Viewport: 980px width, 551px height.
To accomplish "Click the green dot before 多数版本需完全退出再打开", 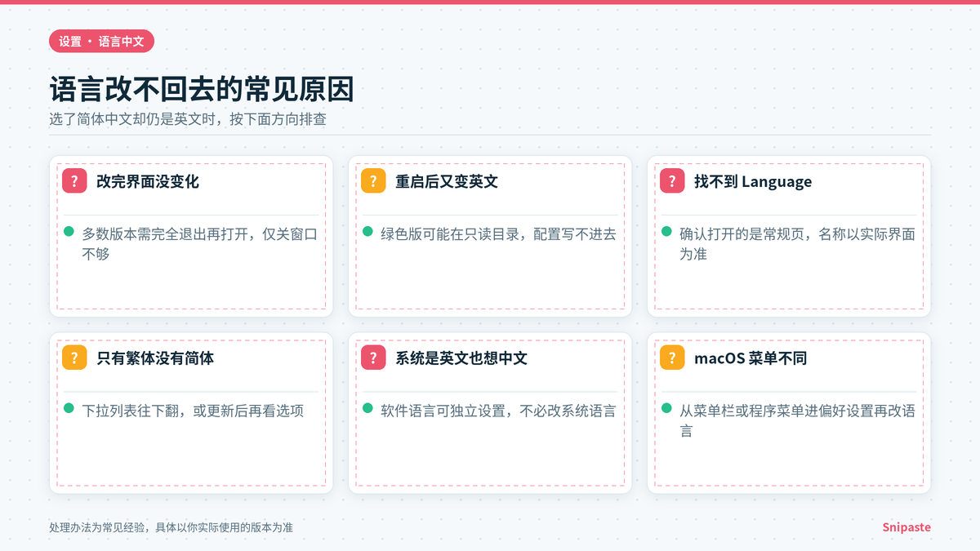I will click(x=69, y=232).
